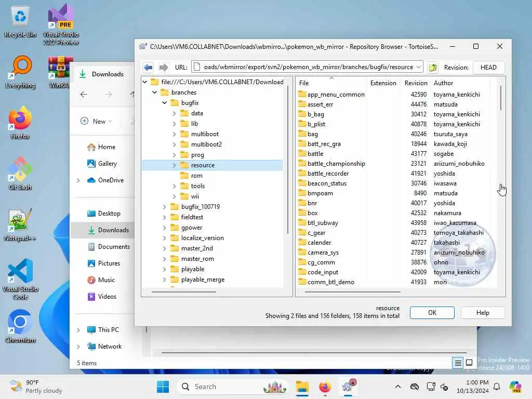Expand the multiboot folder node
The image size is (532, 399).
[175, 134]
